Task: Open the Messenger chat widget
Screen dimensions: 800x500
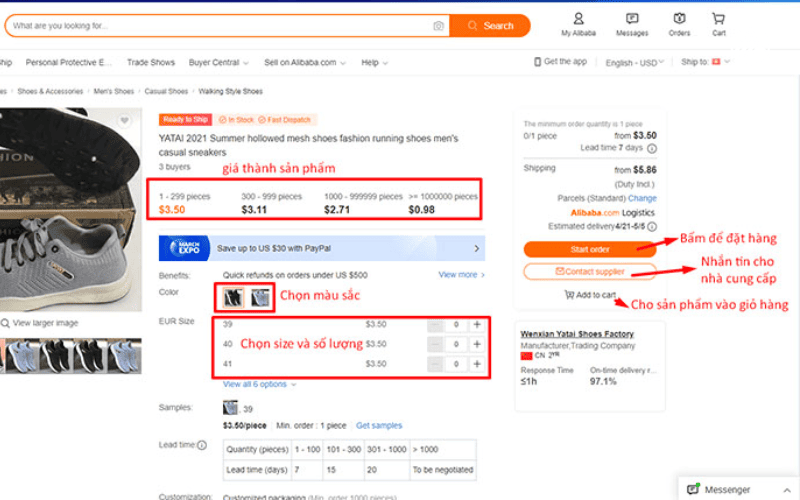Action: click(738, 489)
